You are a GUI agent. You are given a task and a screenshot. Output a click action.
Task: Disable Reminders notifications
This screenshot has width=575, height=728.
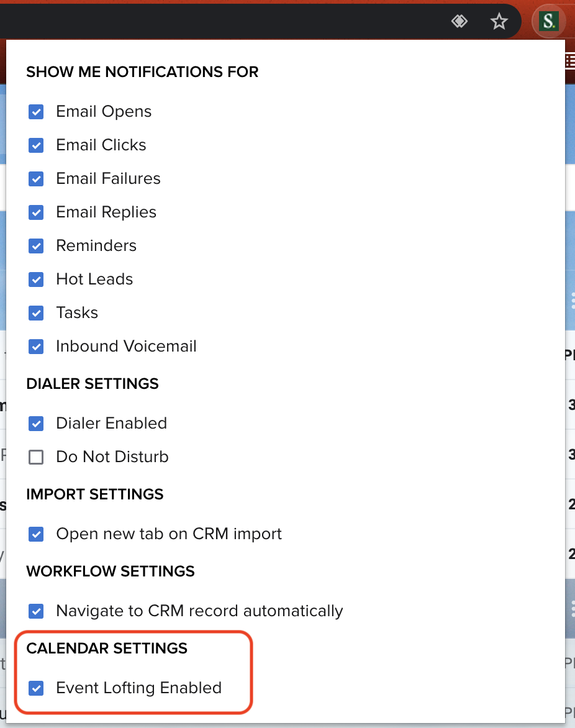coord(36,246)
